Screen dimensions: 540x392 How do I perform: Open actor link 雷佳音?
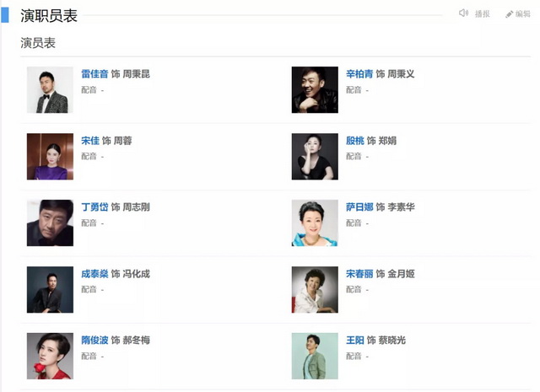coord(94,74)
